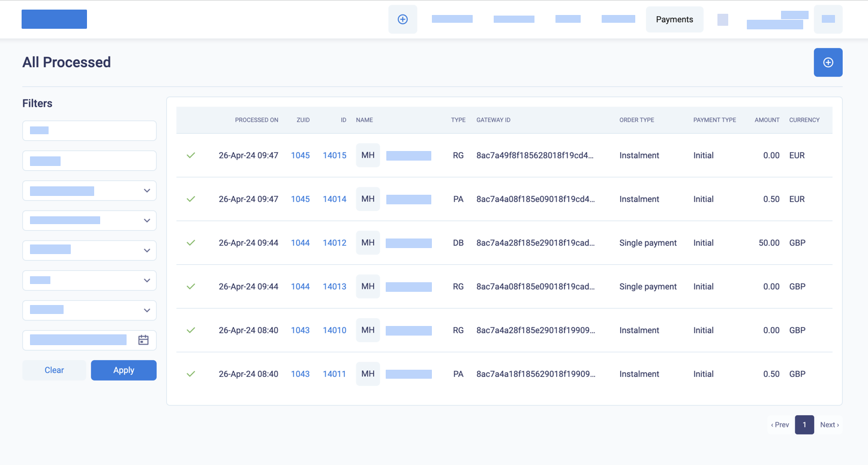Go to the Next page

pos(829,425)
